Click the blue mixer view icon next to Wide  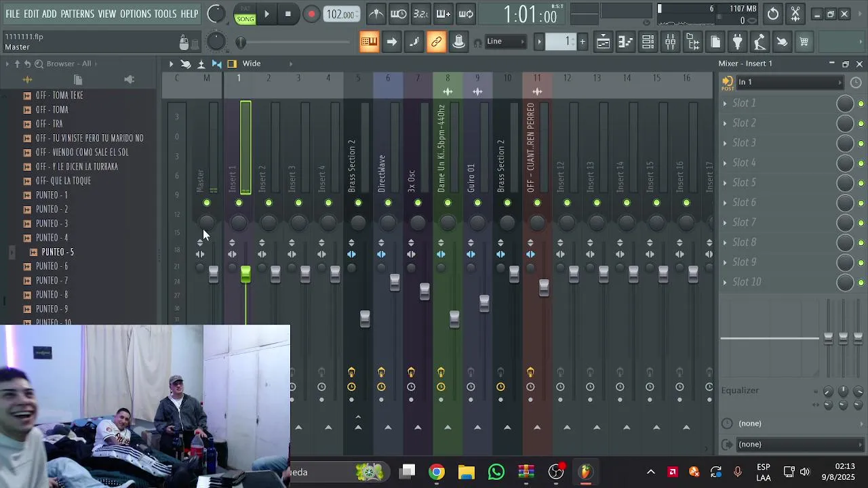[x=217, y=64]
